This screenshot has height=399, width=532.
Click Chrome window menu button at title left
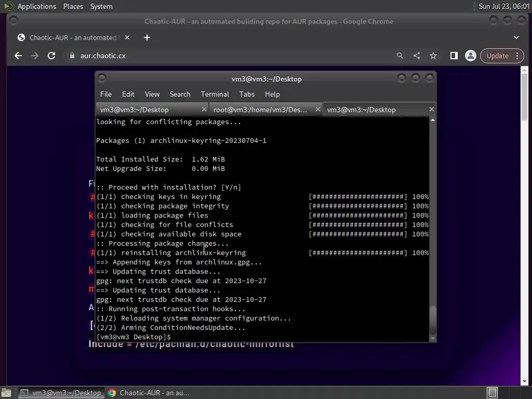click(14, 21)
